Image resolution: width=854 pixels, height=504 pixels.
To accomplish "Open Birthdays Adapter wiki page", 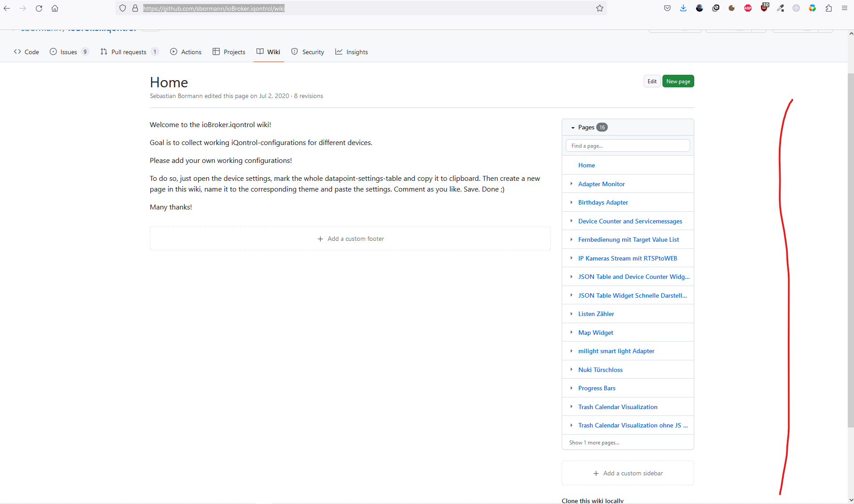I will coord(603,202).
